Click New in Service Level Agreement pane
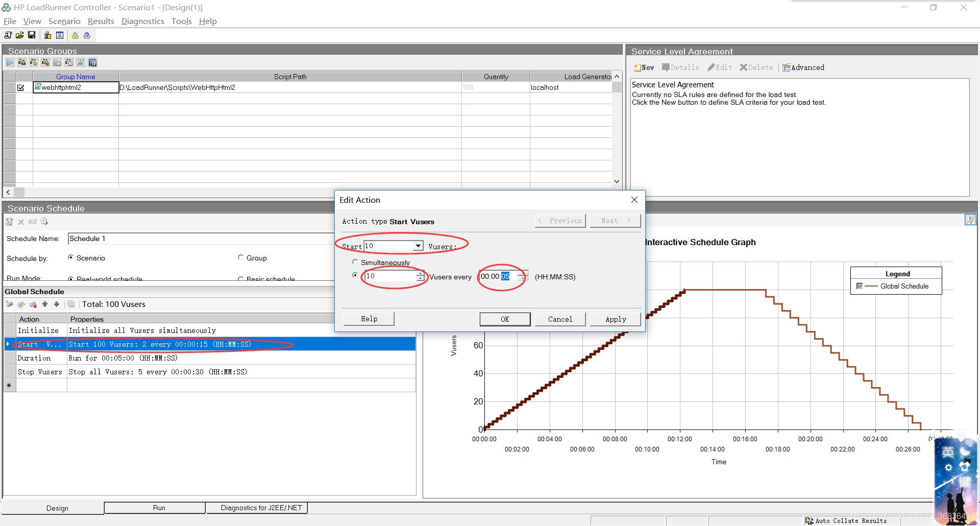This screenshot has width=980, height=526. click(x=643, y=67)
